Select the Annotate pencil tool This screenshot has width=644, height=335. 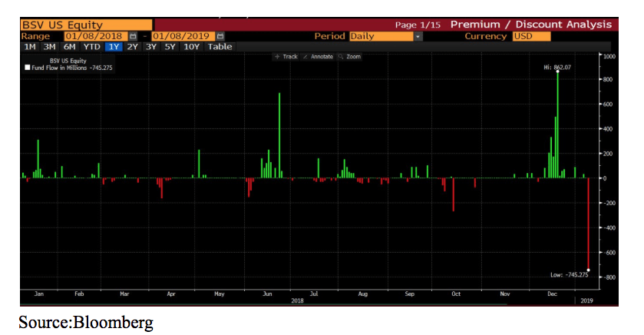pos(318,57)
